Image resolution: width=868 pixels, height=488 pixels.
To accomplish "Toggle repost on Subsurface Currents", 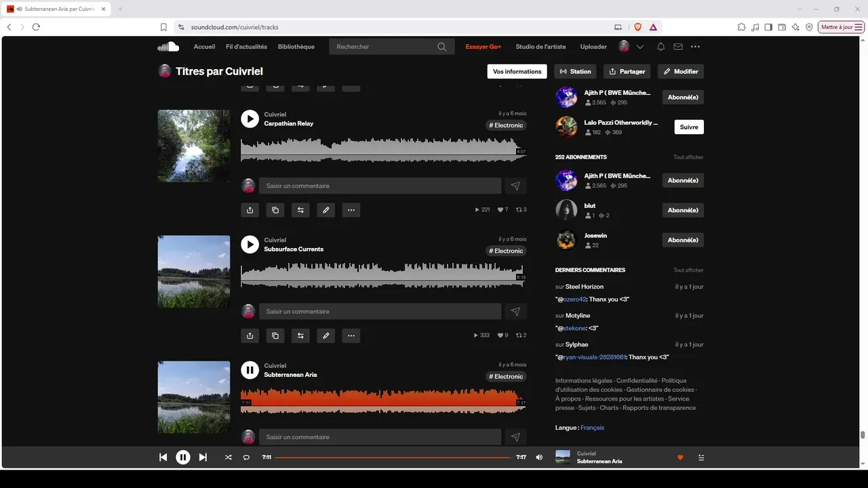I will coord(300,335).
